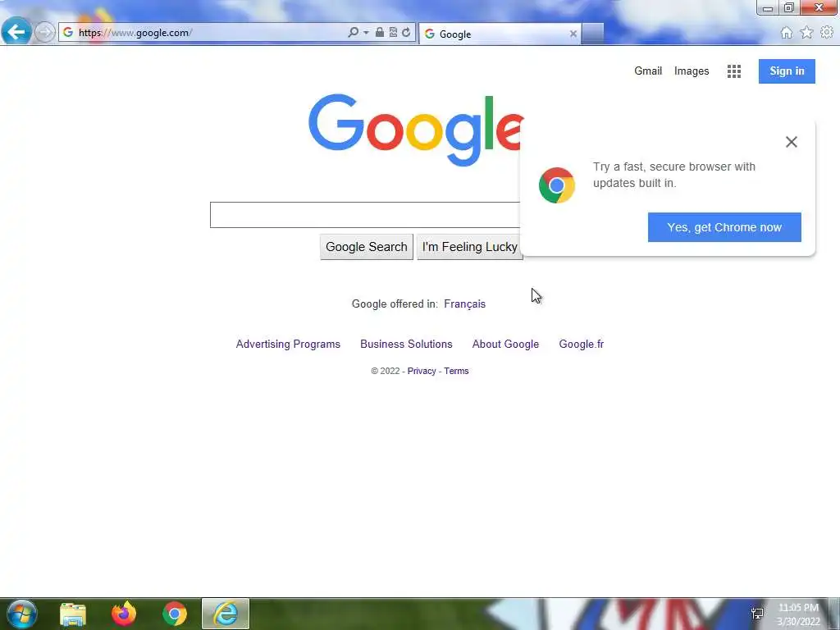Click the Google favicon in address bar

(x=68, y=33)
